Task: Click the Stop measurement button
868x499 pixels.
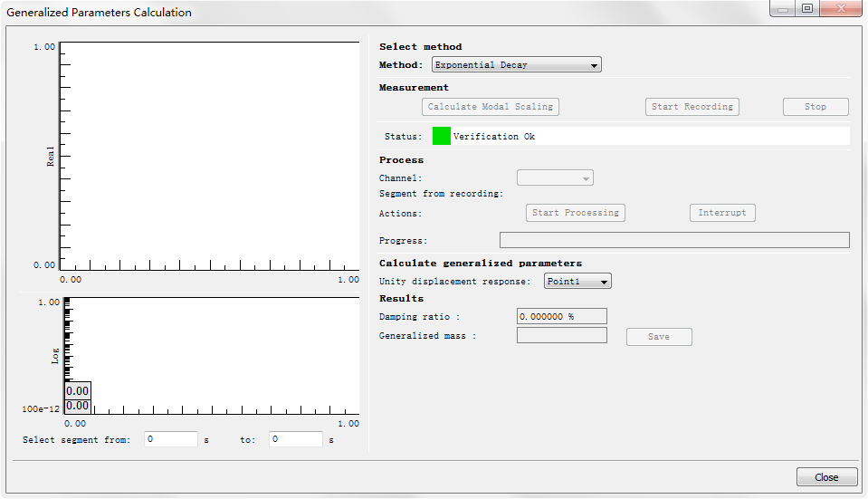Action: point(816,106)
